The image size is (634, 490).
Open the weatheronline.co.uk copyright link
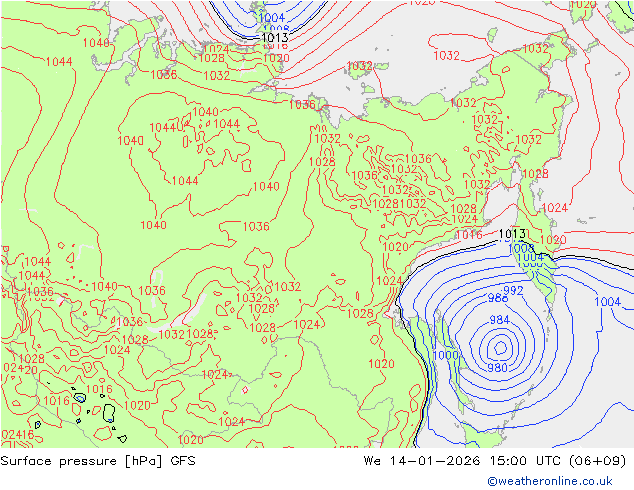click(549, 481)
